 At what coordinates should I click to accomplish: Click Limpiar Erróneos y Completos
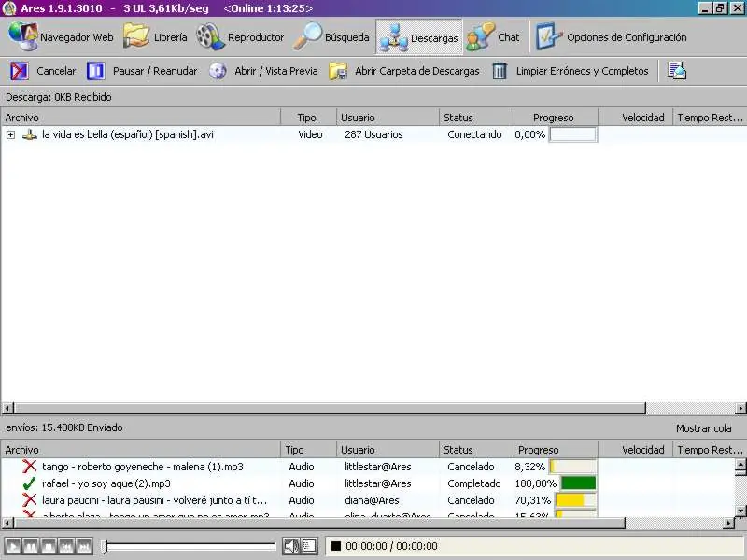click(x=571, y=71)
